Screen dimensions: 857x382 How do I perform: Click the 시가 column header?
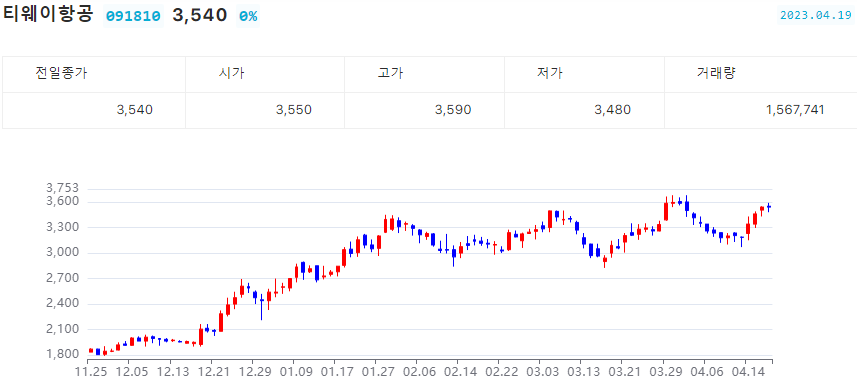tap(231, 73)
